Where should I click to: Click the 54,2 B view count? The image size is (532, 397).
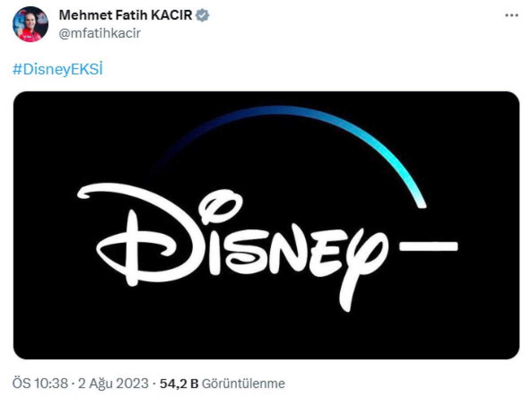179,383
